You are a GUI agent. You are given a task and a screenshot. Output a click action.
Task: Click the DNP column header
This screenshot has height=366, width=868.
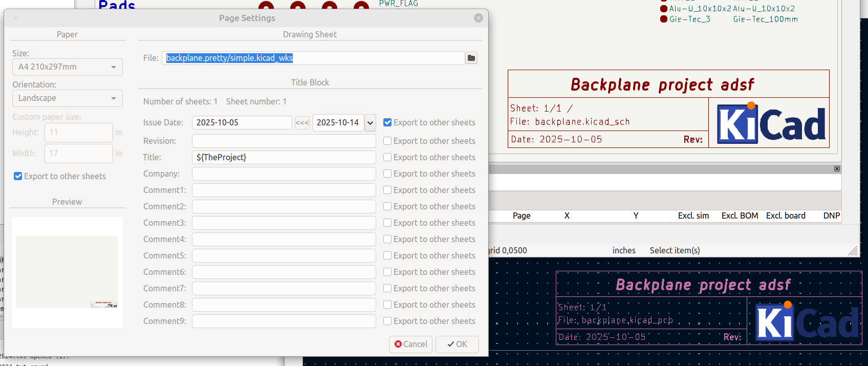831,216
